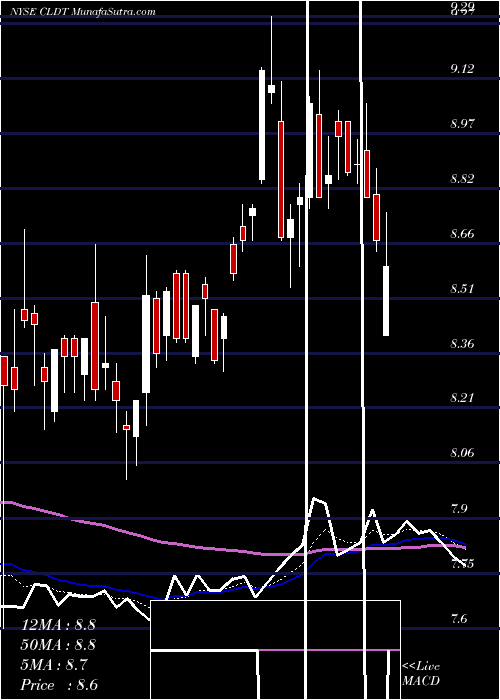
Task: Select the 50MA : 8.8 readout
Action: (x=58, y=645)
